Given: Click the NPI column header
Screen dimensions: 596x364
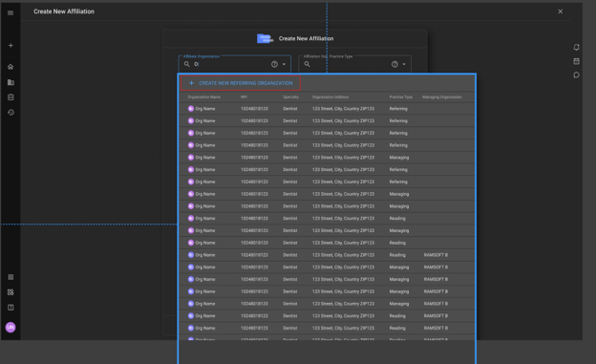Looking at the screenshot, I should point(244,97).
